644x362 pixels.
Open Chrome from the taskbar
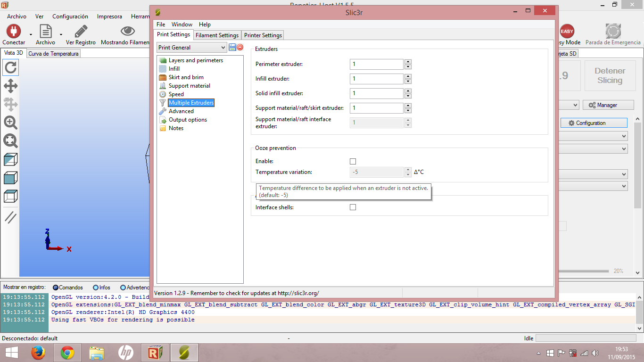click(x=67, y=353)
